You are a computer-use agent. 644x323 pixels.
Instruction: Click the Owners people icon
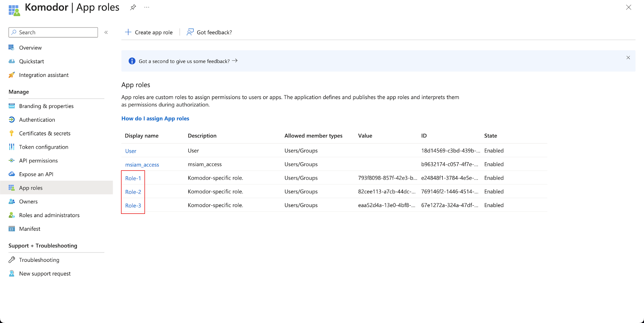12,201
